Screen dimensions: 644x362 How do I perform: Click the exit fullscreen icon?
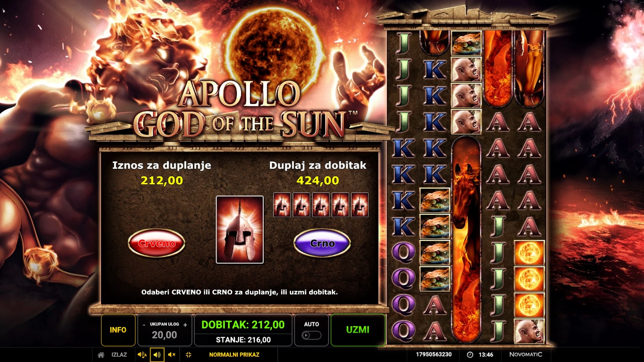click(x=189, y=355)
